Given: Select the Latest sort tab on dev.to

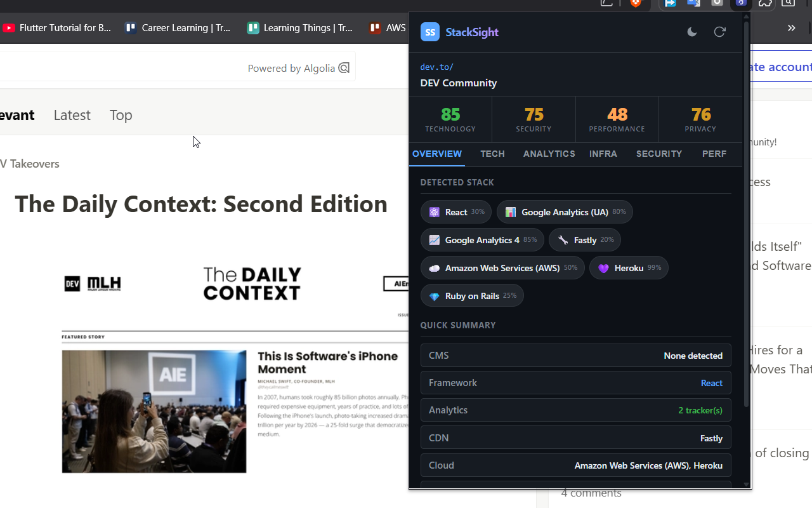Looking at the screenshot, I should coord(72,115).
